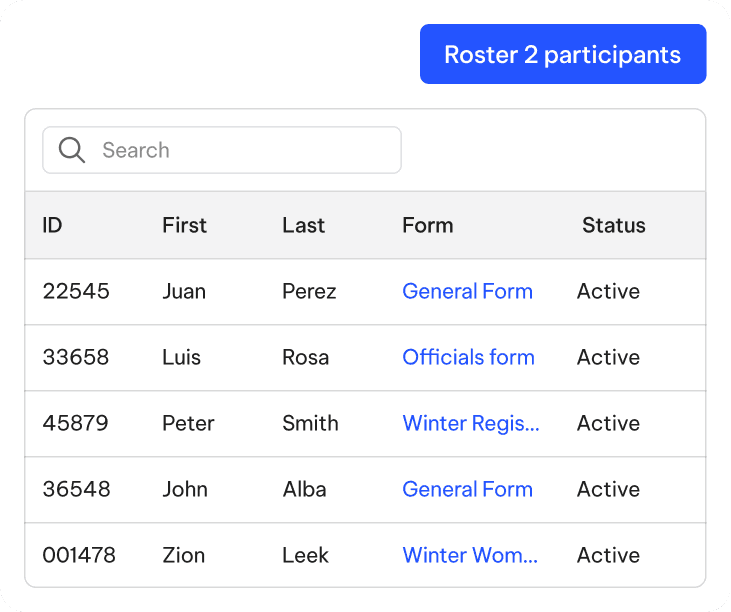
Task: Click the Last column header
Action: click(303, 225)
